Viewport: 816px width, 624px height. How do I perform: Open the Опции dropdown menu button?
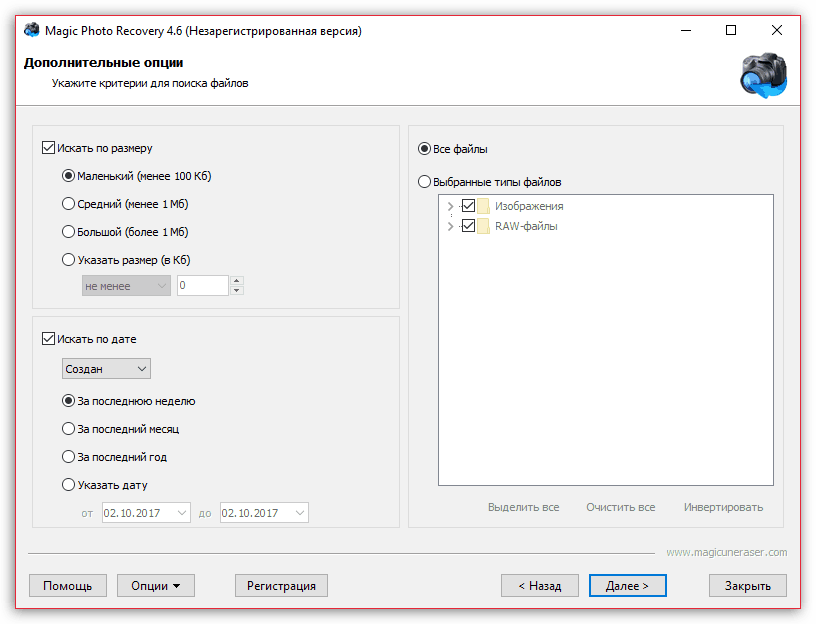coord(155,586)
